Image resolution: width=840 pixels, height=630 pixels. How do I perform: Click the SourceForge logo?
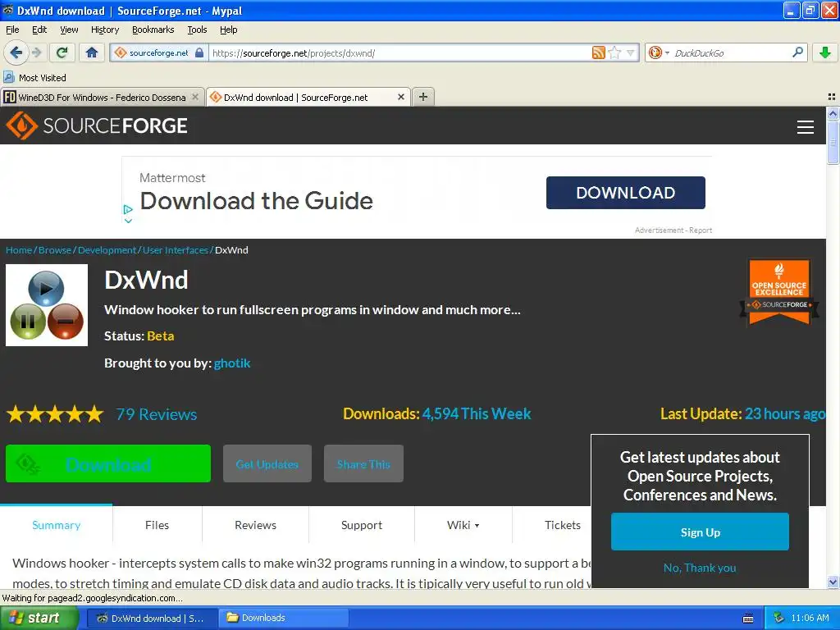[97, 126]
